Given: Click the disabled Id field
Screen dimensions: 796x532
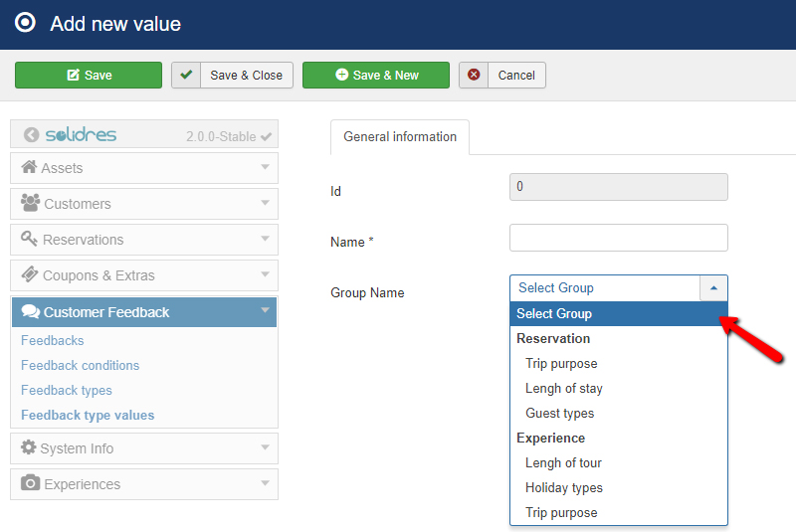Looking at the screenshot, I should 618,187.
